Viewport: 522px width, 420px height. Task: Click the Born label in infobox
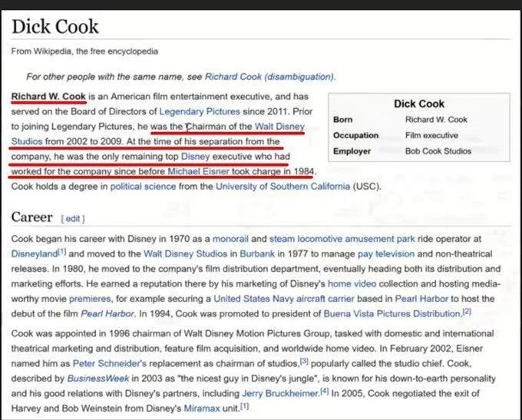(x=343, y=120)
